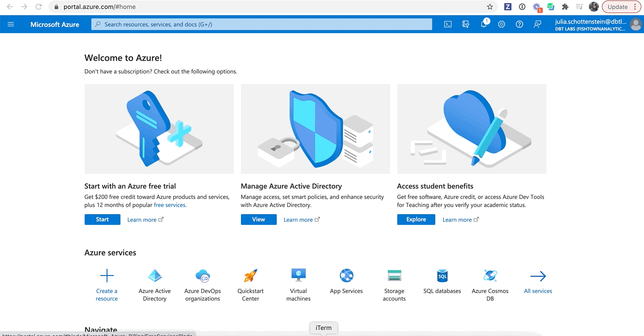The height and width of the screenshot is (336, 644).
Task: Show notifications via the bell icon
Action: pyautogui.click(x=484, y=24)
